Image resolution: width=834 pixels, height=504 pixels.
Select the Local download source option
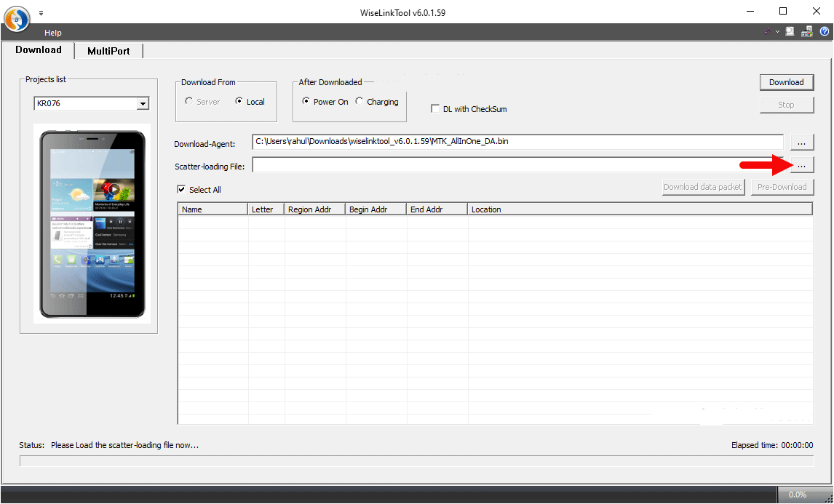[239, 102]
